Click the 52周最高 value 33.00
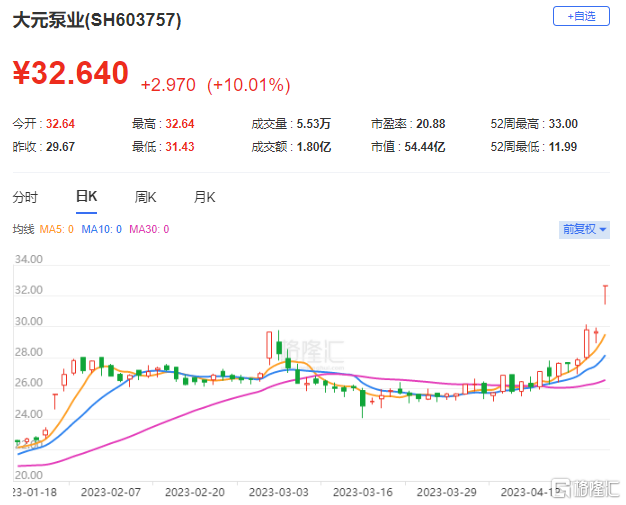The image size is (626, 505). tap(563, 124)
